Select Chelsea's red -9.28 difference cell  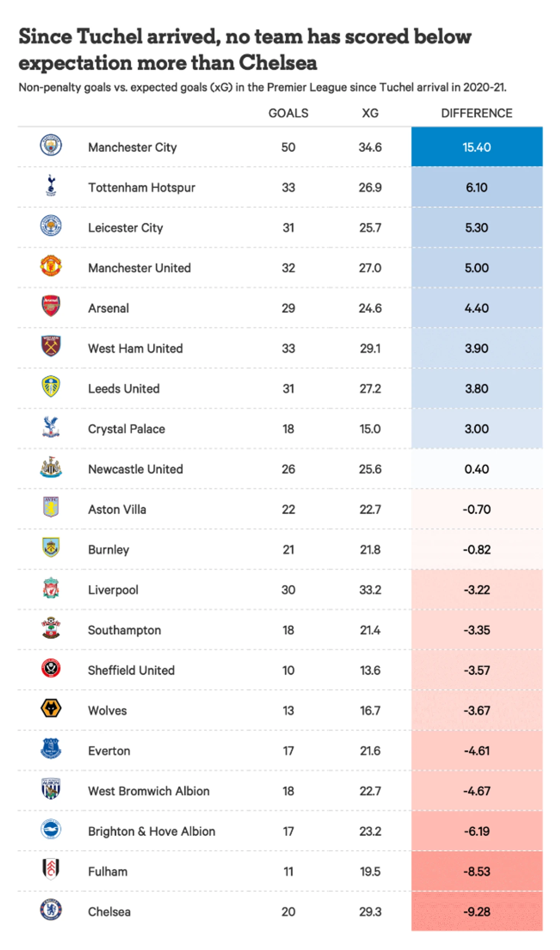476,911
